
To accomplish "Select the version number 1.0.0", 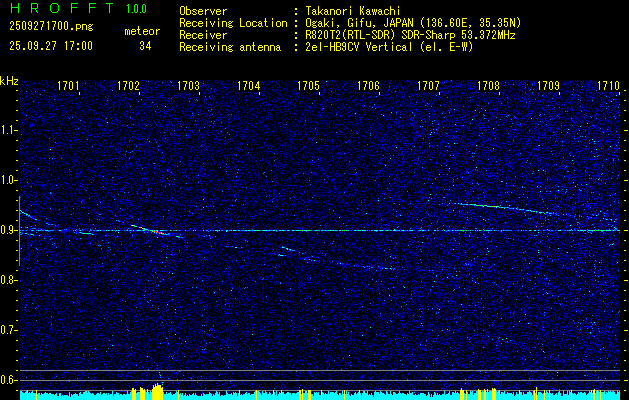I will point(136,9).
